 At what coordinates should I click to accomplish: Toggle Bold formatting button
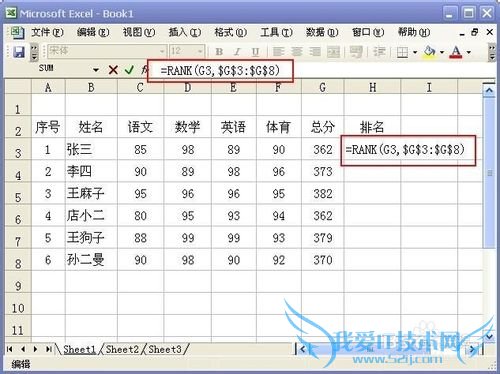pos(219,52)
